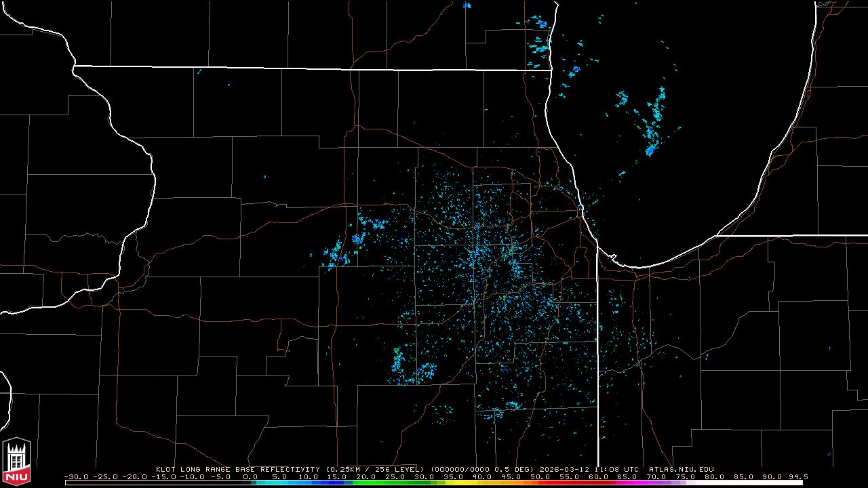This screenshot has width=868, height=488.
Task: Click the -30.0 scale label
Action: click(x=75, y=476)
